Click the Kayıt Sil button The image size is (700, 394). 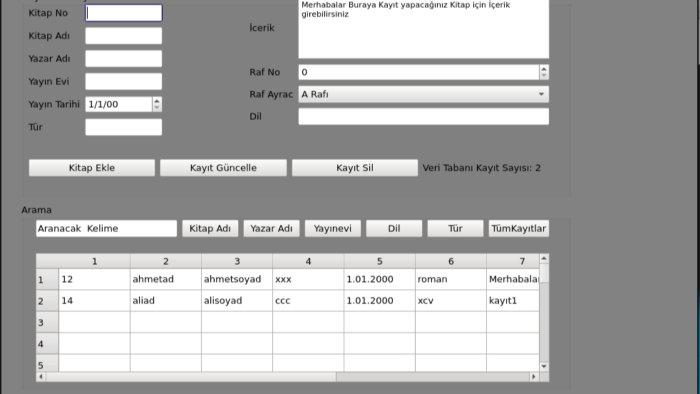pyautogui.click(x=355, y=168)
